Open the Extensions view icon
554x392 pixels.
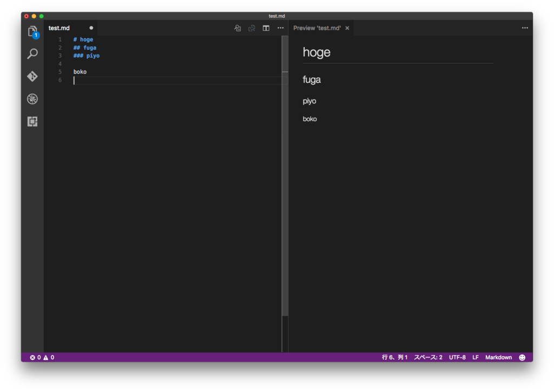(32, 122)
